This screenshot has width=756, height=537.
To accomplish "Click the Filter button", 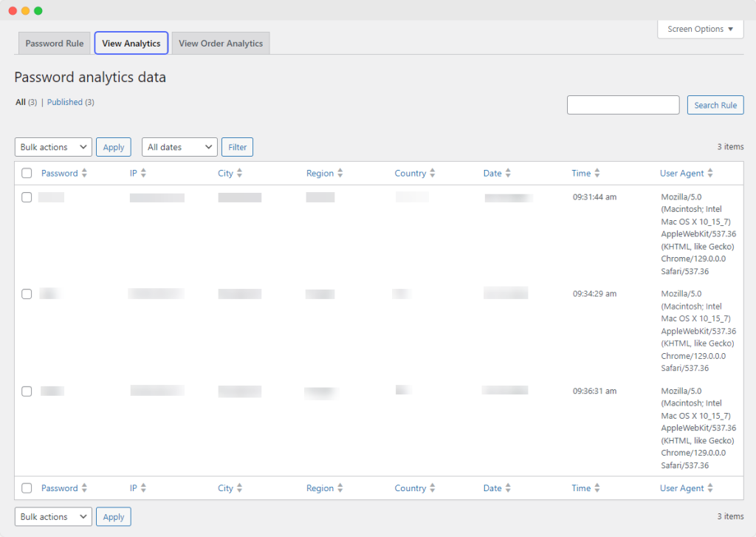I will pyautogui.click(x=238, y=147).
